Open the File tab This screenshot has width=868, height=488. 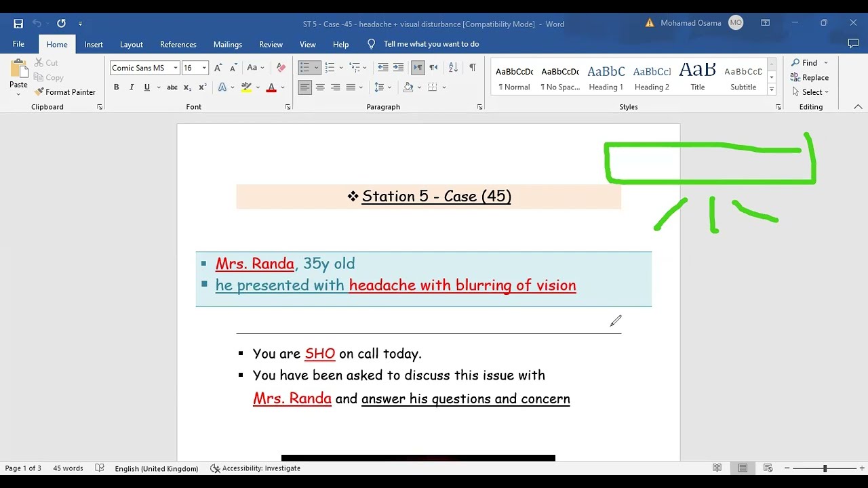pos(18,44)
